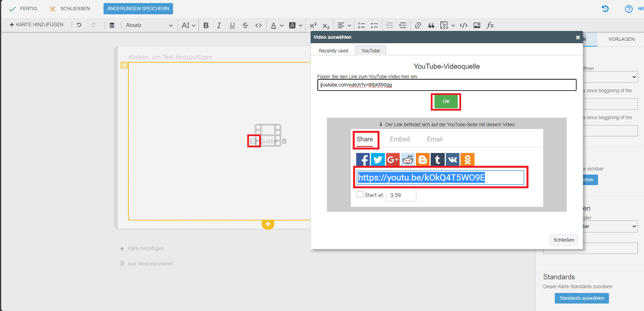Increase the indent

[x=403, y=25]
